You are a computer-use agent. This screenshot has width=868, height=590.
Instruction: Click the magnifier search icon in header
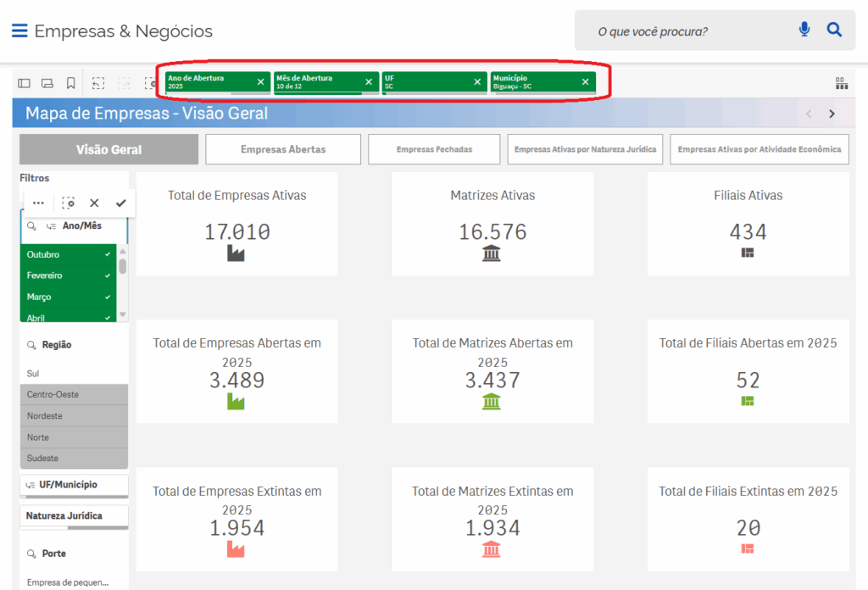[834, 31]
